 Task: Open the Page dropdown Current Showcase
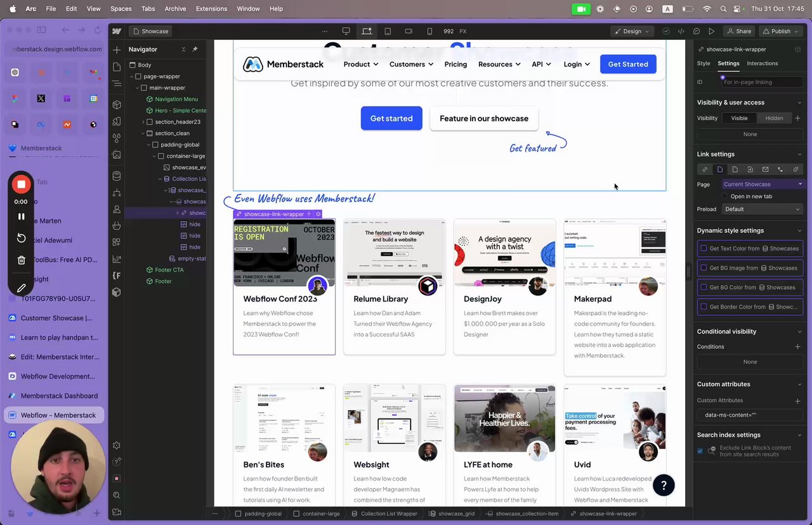763,185
